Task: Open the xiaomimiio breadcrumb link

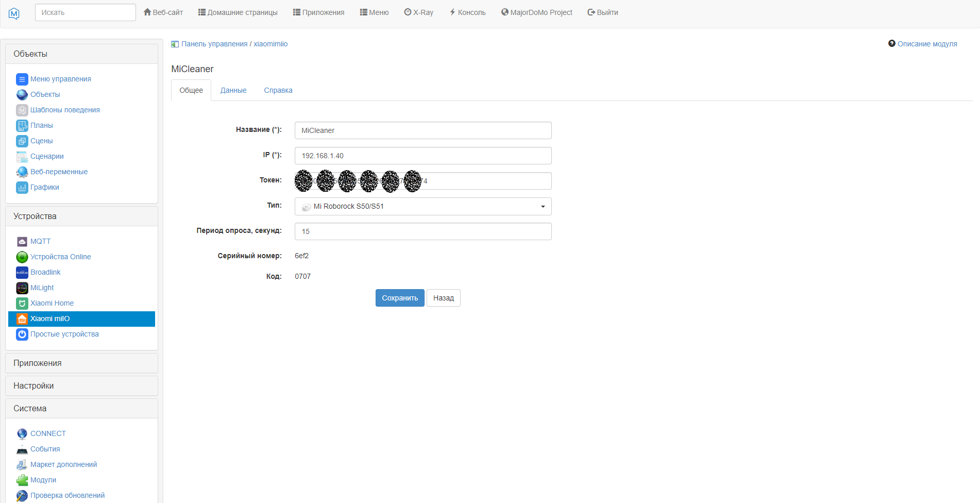Action: click(271, 44)
